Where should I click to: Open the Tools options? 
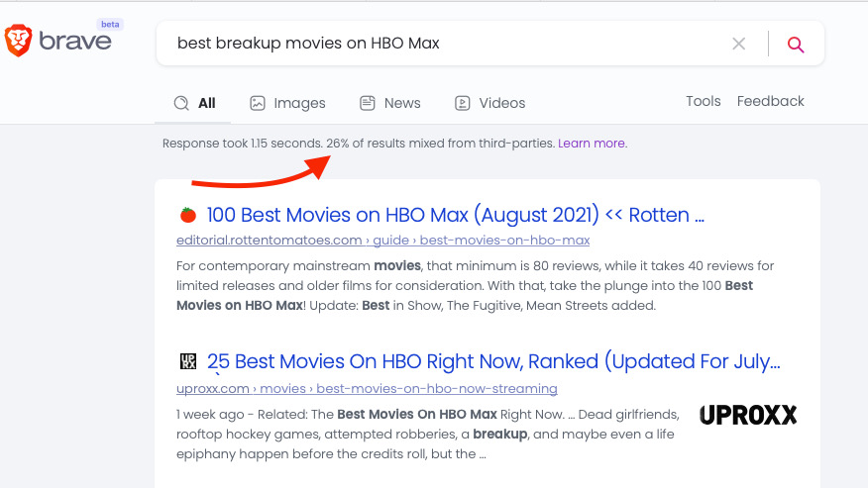[x=704, y=101]
